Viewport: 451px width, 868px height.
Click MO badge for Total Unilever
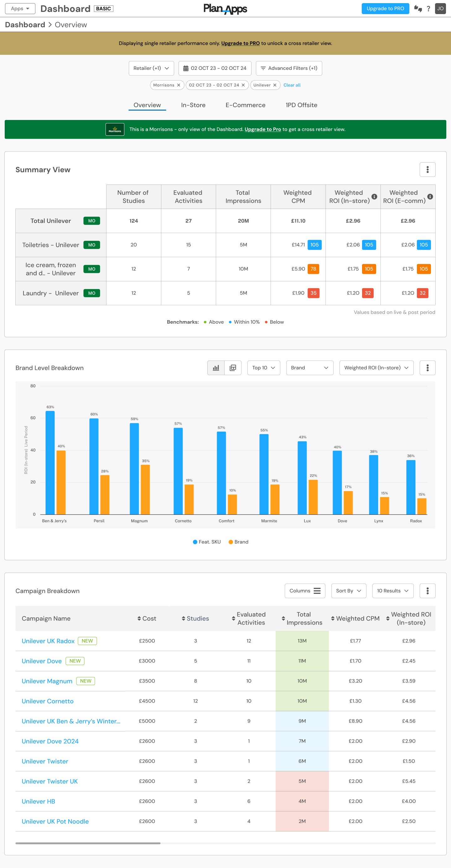click(x=92, y=221)
